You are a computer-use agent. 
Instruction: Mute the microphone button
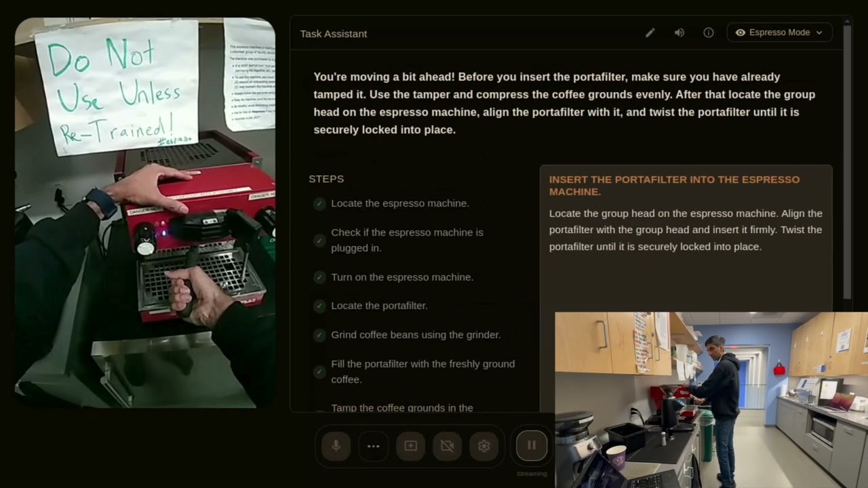tap(336, 446)
